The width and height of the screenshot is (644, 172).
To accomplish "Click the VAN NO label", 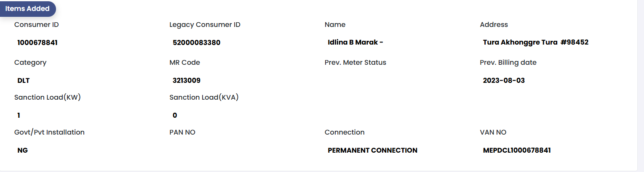I will pyautogui.click(x=493, y=132).
